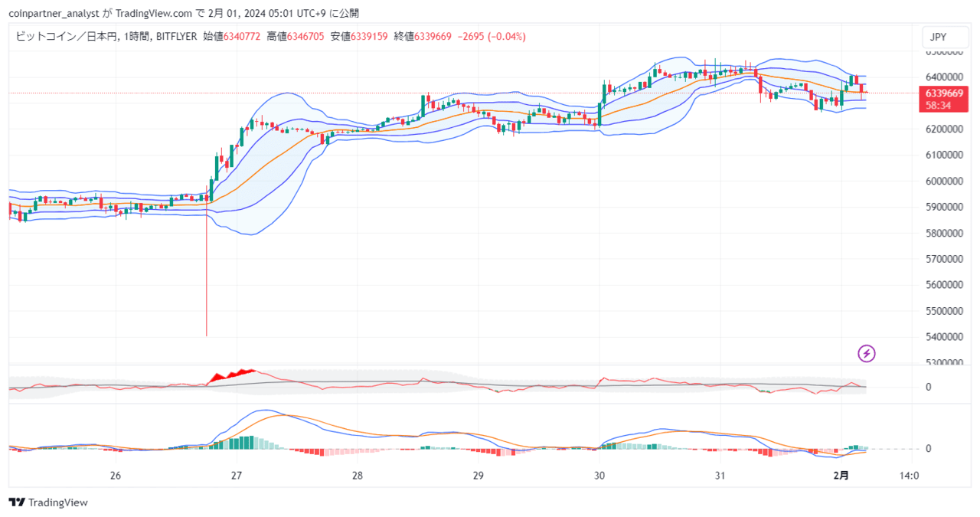Click the 6000000 price axis label
Screen dimensions: 980x517
click(x=942, y=181)
